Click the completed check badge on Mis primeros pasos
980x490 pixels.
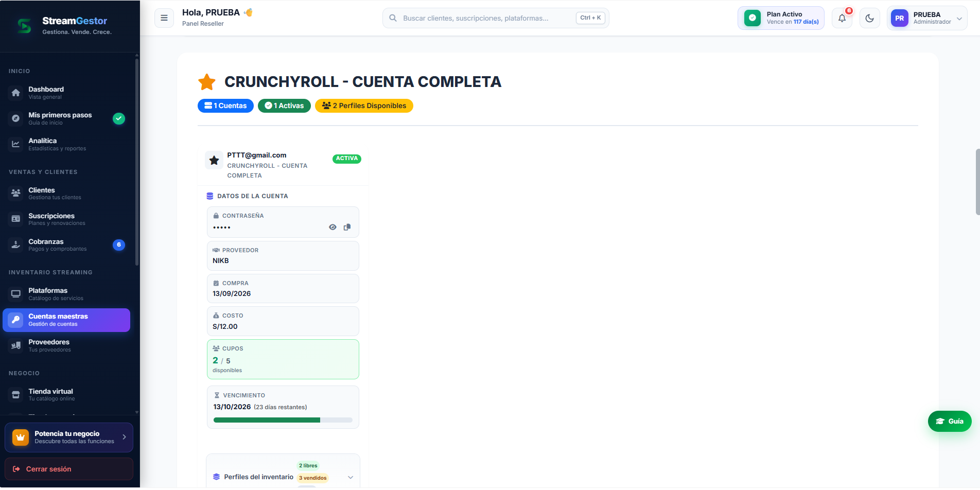click(119, 118)
